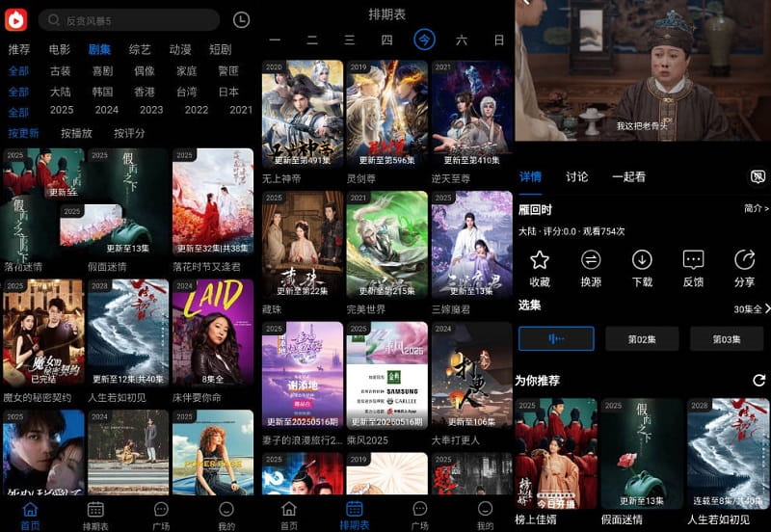This screenshot has width=771, height=532.
Task: Filter by genre 喜剧
Action: point(103,70)
